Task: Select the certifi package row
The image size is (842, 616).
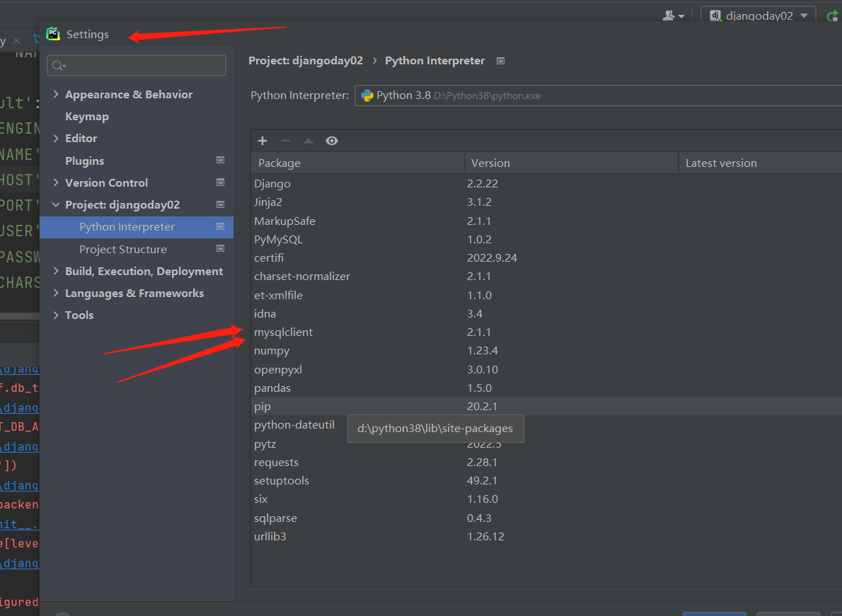Action: click(547, 257)
